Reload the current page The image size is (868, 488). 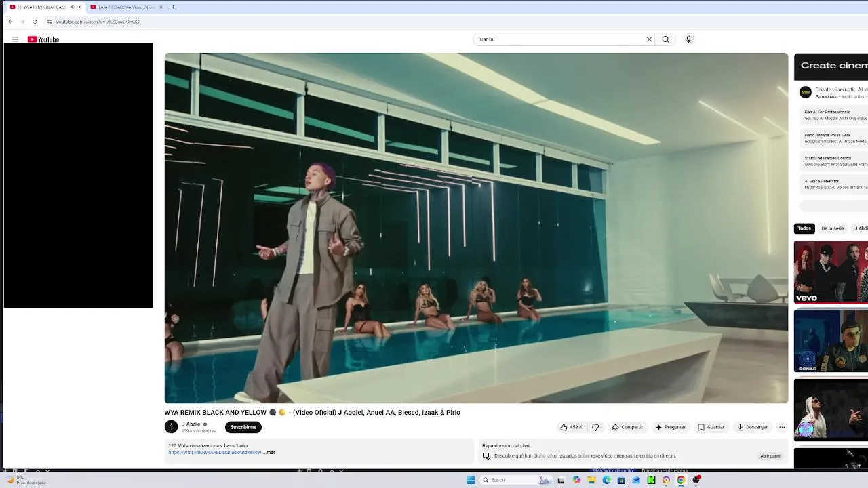[35, 22]
